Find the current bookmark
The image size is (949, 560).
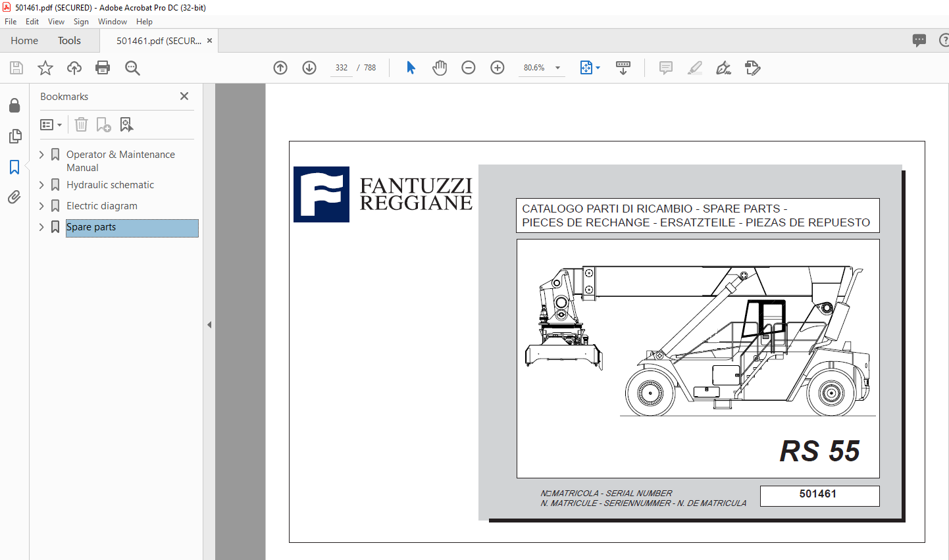coord(126,124)
